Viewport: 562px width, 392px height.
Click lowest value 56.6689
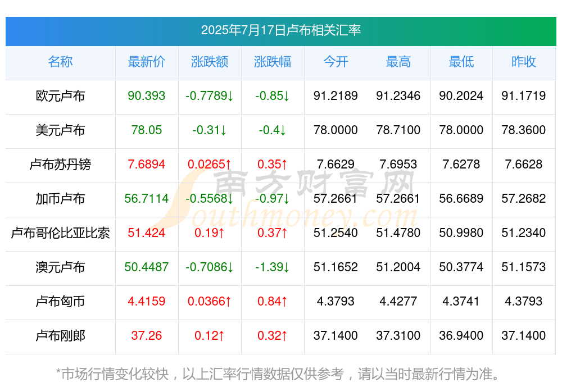click(x=461, y=198)
